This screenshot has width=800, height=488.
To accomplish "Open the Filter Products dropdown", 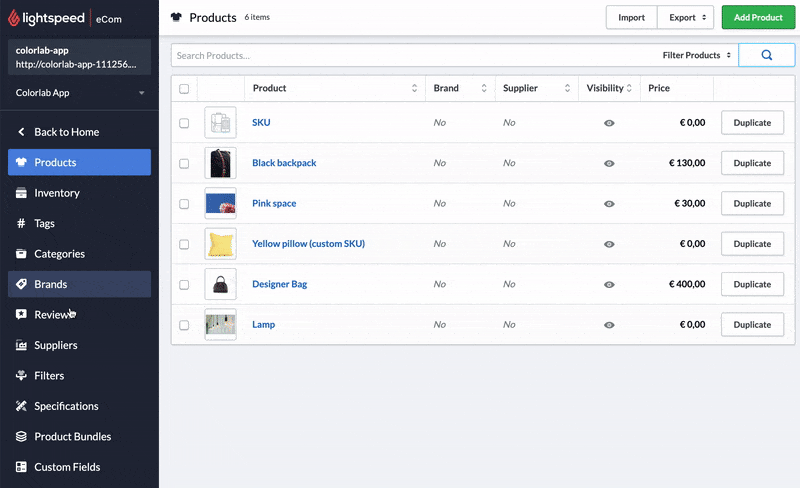I will [x=696, y=55].
